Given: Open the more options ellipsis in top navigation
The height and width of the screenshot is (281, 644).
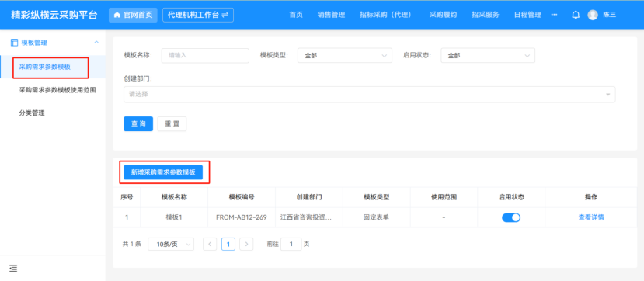Looking at the screenshot, I should pyautogui.click(x=554, y=15).
